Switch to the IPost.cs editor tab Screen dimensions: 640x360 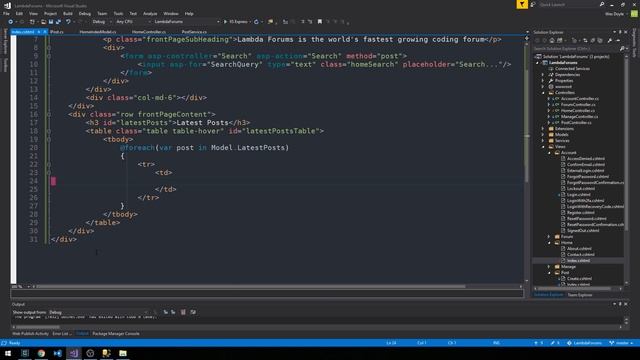click(57, 31)
